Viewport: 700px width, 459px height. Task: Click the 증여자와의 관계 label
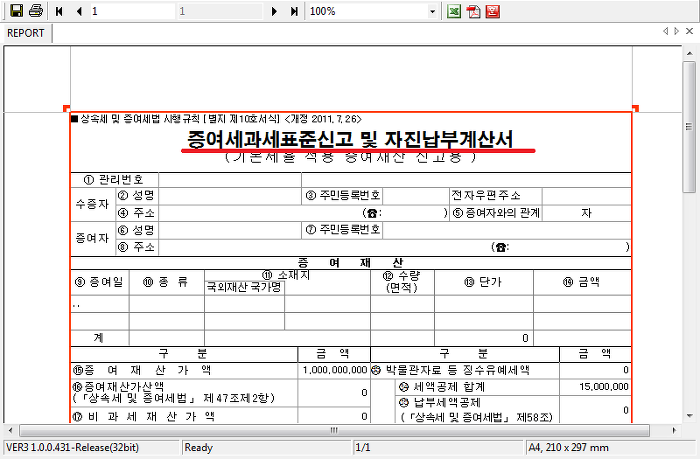click(x=496, y=213)
